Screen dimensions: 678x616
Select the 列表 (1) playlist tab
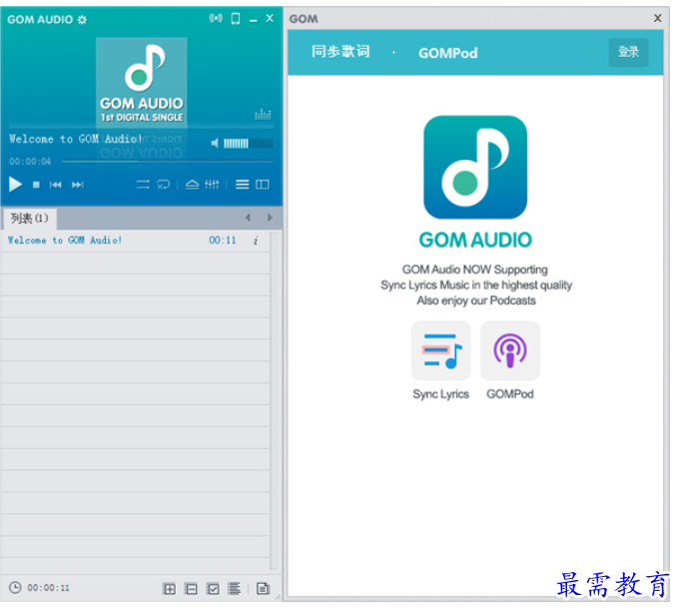(30, 219)
